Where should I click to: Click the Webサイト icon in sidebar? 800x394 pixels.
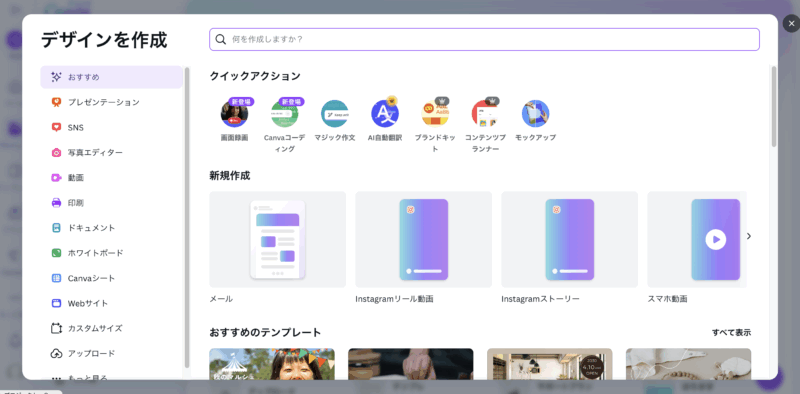click(56, 303)
